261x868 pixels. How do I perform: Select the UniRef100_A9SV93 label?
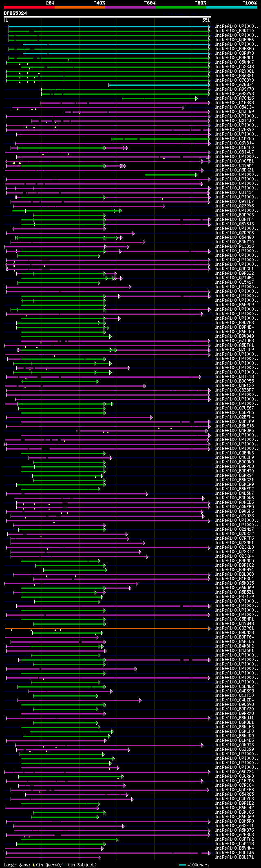pos(234,93)
